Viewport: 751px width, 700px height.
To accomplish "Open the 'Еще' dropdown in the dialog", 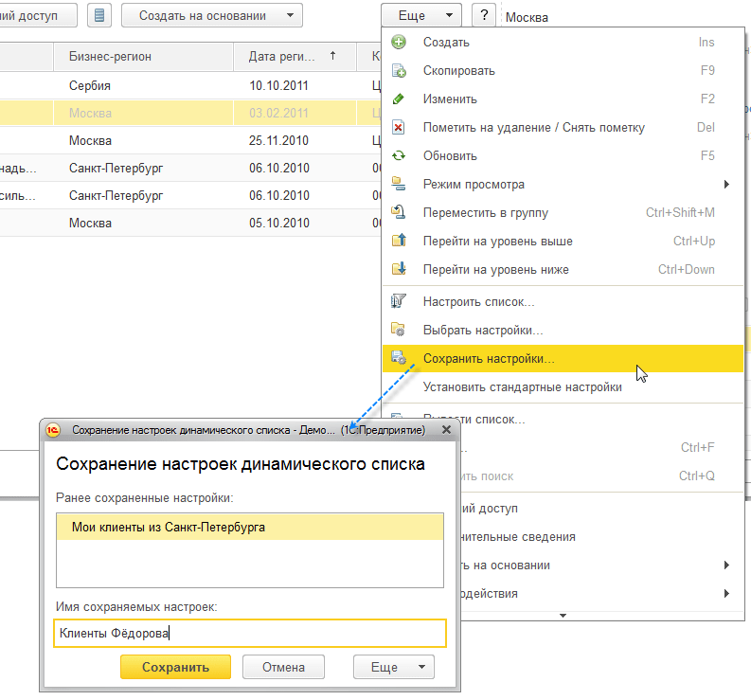I will (x=394, y=667).
